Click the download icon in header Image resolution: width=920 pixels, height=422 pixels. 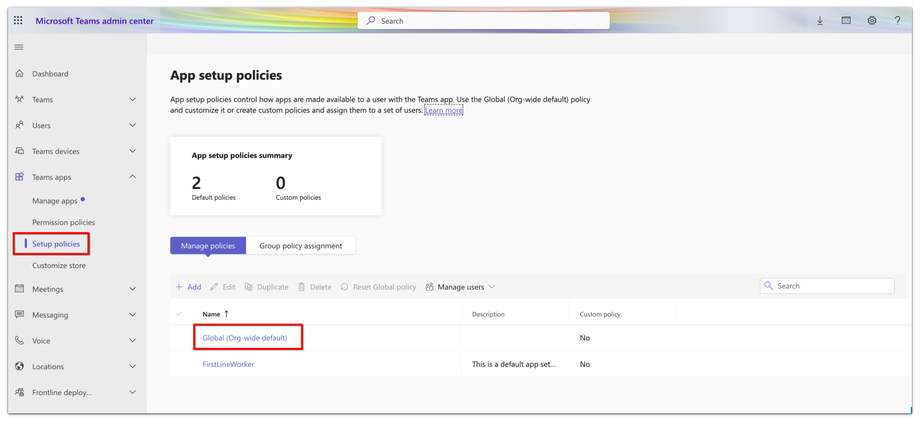pyautogui.click(x=820, y=20)
